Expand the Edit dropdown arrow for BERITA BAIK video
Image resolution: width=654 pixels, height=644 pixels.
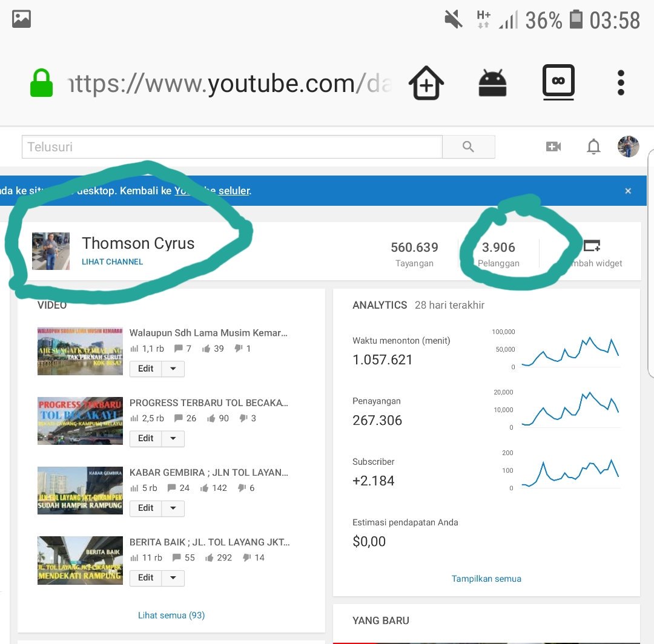point(173,578)
